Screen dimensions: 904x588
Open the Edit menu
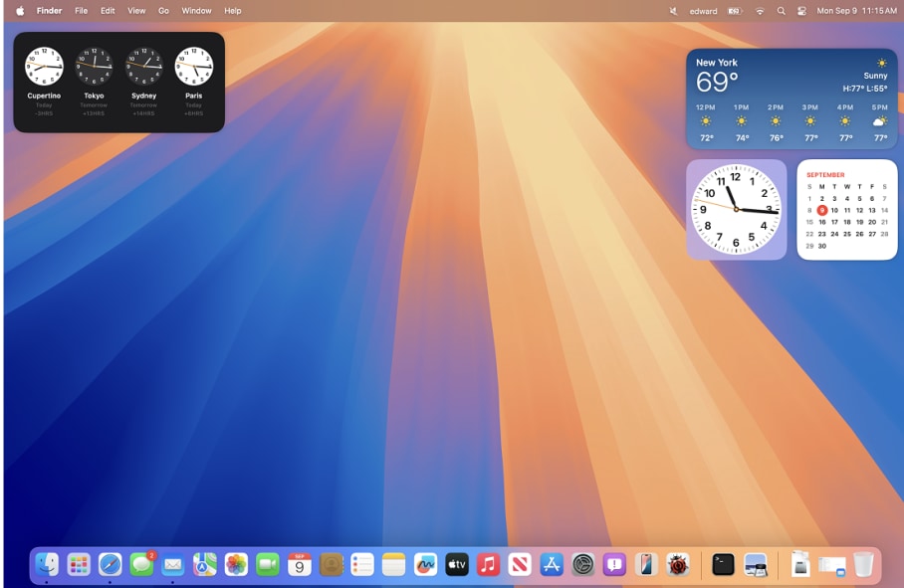click(108, 10)
